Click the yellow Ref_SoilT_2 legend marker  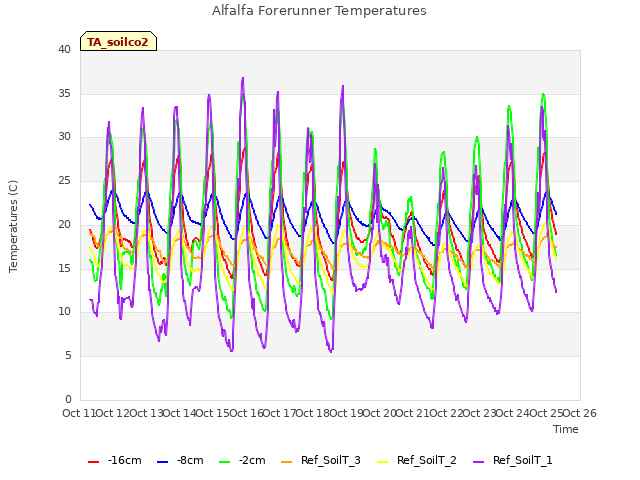(x=382, y=462)
